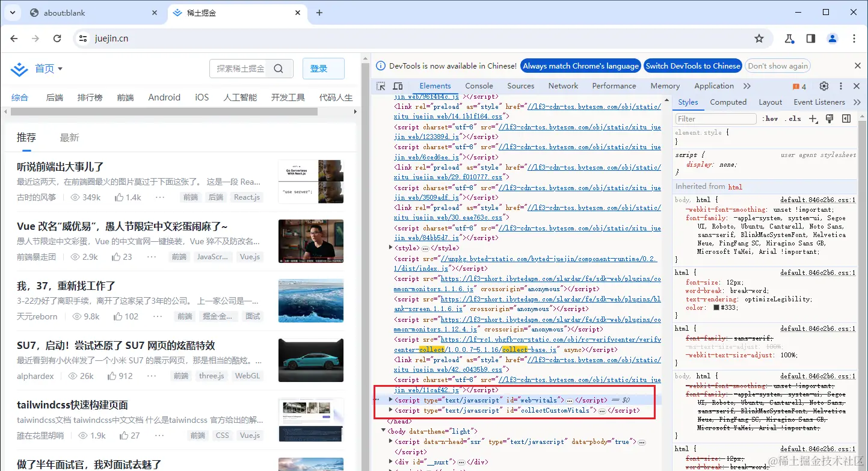The width and height of the screenshot is (868, 471).
Task: Switch to the Sources panel
Action: (x=521, y=86)
